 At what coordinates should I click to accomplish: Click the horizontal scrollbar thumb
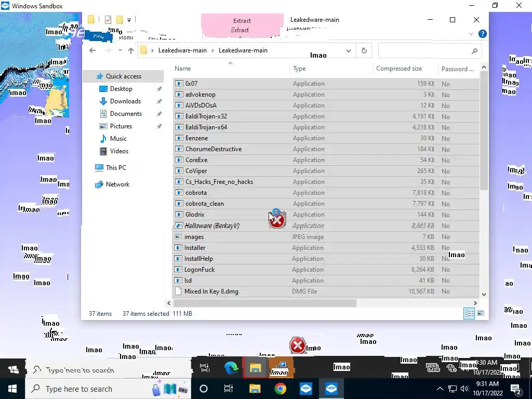click(x=264, y=303)
